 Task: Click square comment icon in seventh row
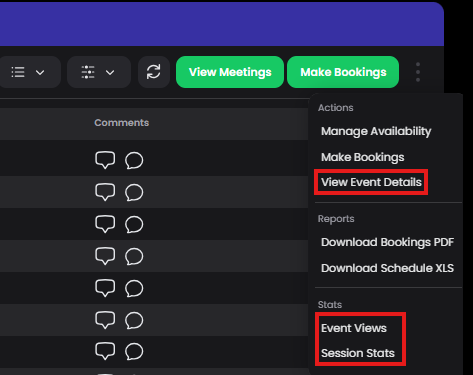pos(105,351)
